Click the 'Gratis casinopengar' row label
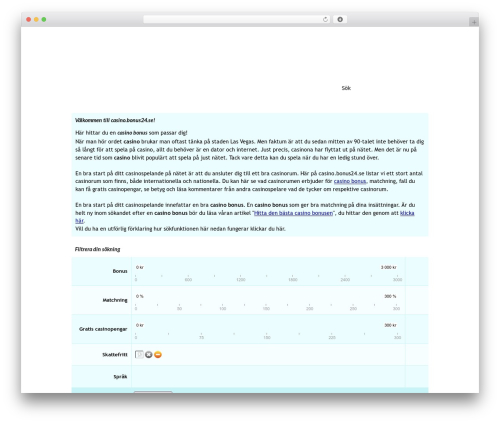This screenshot has width=500, height=423. point(103,329)
